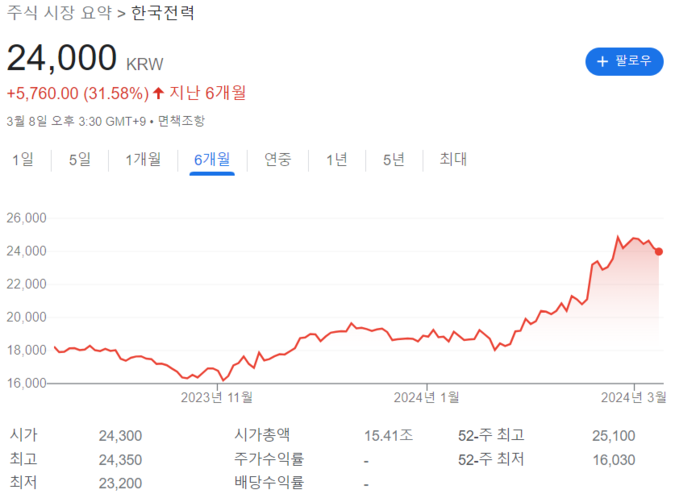Click the 52-주 최저 label
The height and width of the screenshot is (498, 700).
(x=491, y=459)
